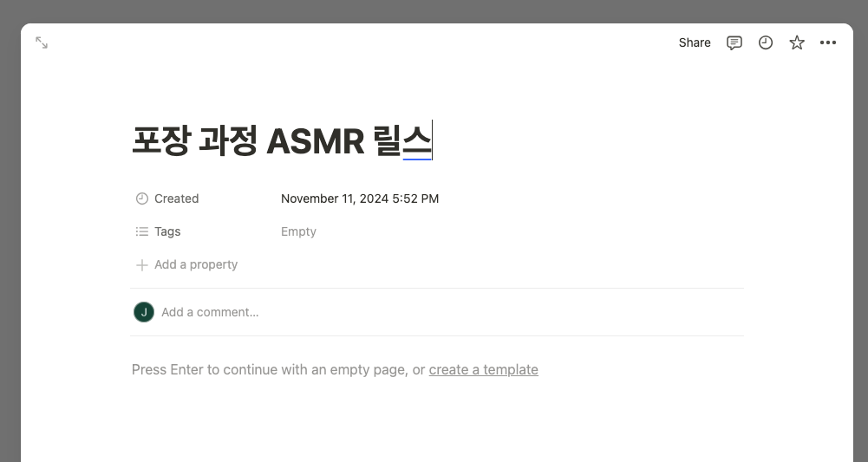The image size is (868, 462).
Task: Open the Tags property label
Action: 167,231
